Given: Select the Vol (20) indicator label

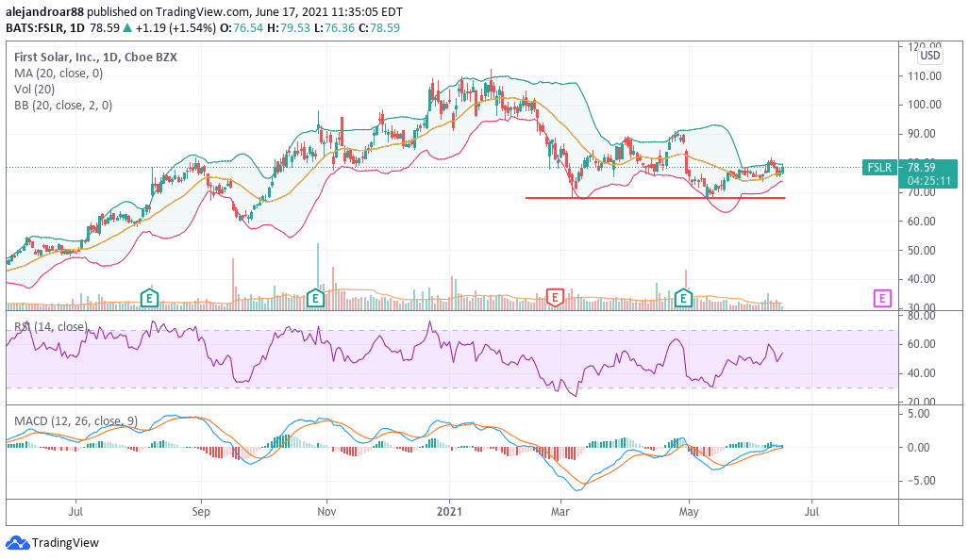Looking at the screenshot, I should click(36, 90).
